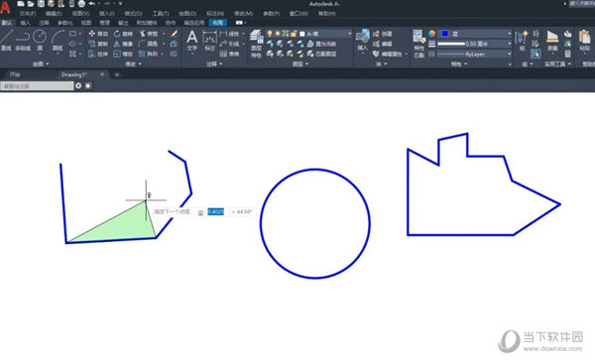Click the Text (文字) large A tool
This screenshot has height=364, width=595.
(192, 41)
